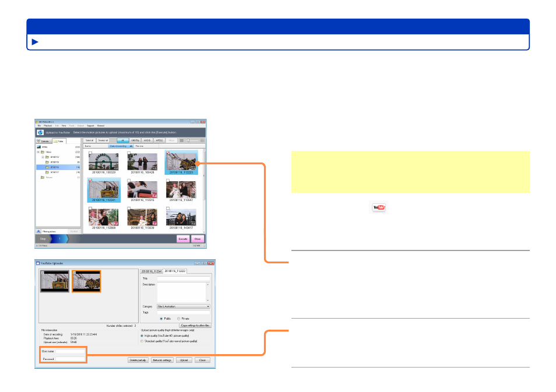This screenshot has width=556, height=392.
Task: Click the YouTube Uploader window title icon
Action: [38, 263]
